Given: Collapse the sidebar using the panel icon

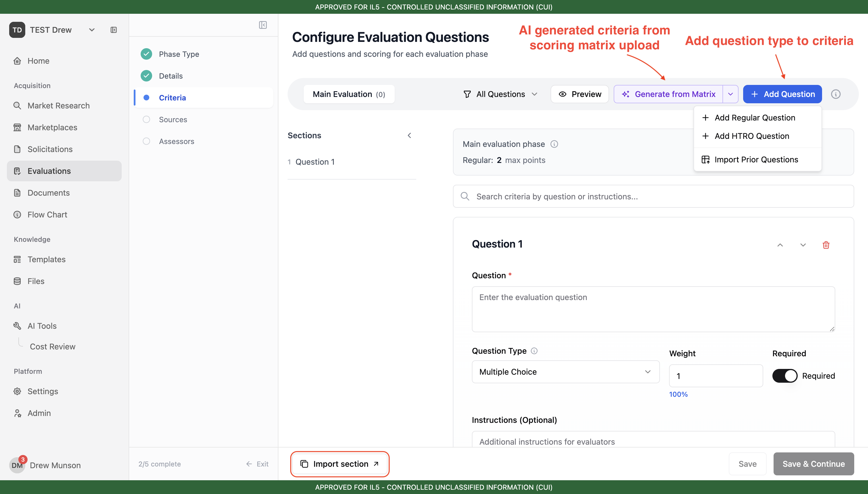Looking at the screenshot, I should click(114, 30).
